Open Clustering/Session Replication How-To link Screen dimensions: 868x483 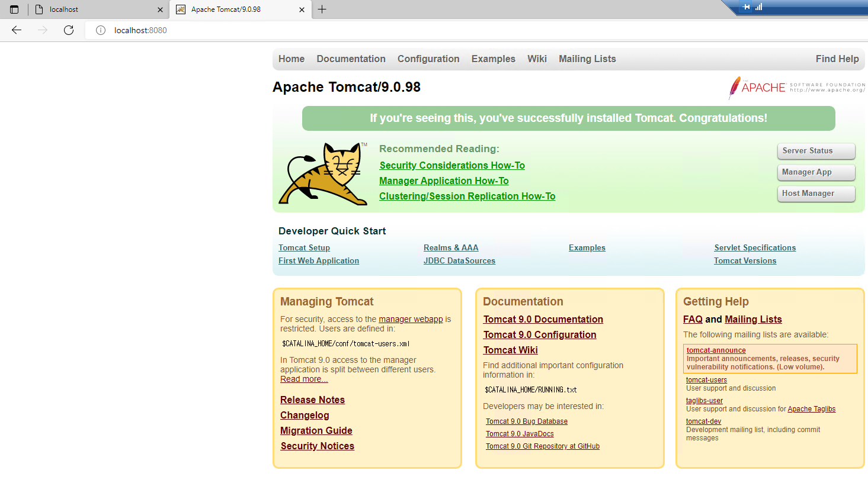467,197
